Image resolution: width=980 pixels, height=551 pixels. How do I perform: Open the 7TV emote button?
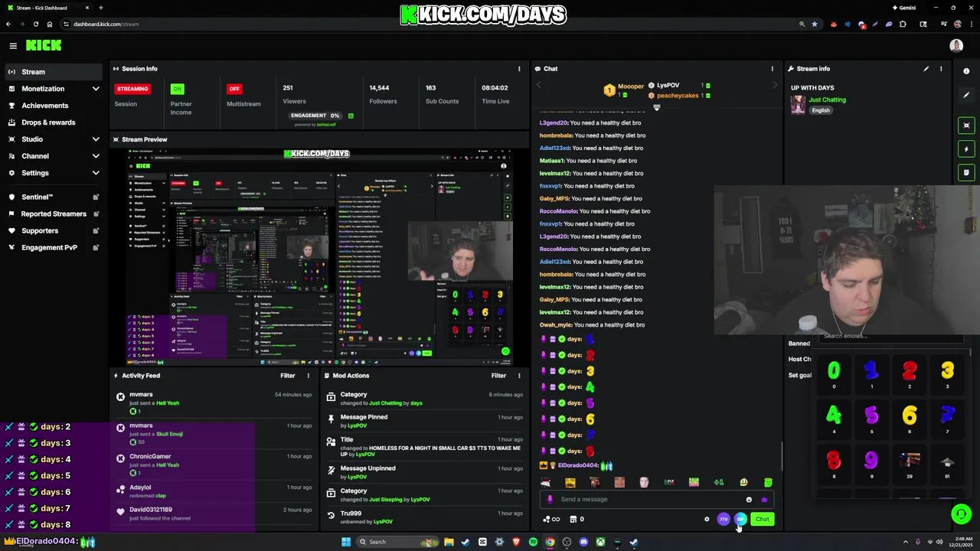pos(724,519)
